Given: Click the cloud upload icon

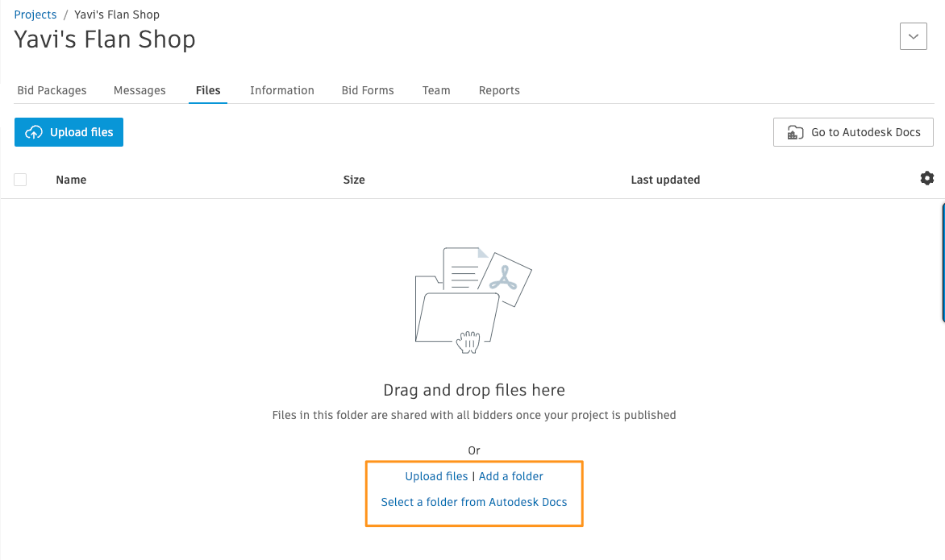Looking at the screenshot, I should [34, 132].
